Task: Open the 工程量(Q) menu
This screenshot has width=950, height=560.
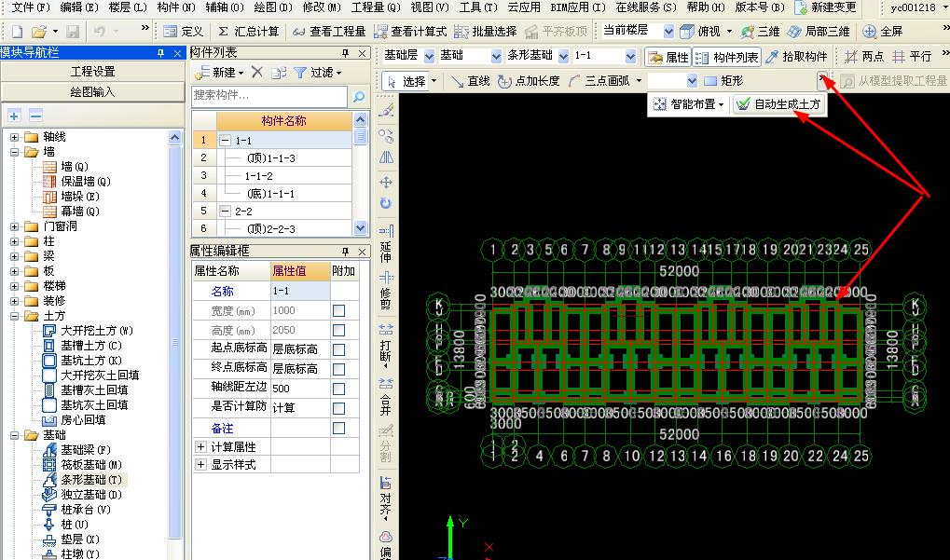Action: click(375, 7)
